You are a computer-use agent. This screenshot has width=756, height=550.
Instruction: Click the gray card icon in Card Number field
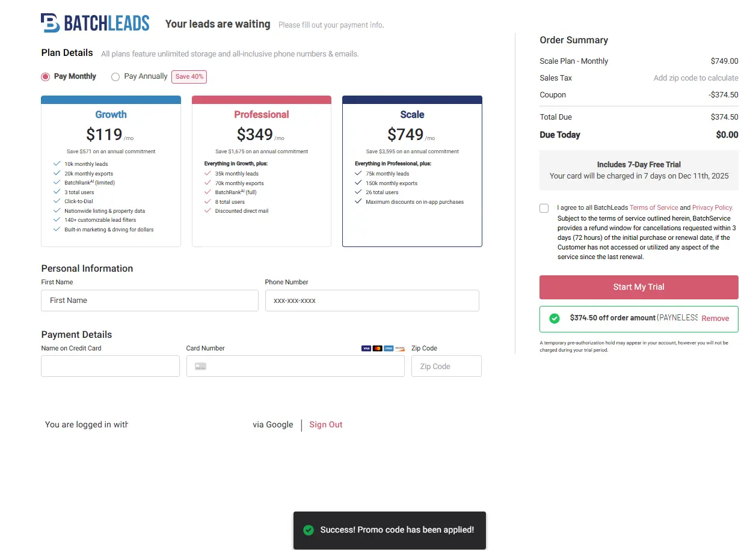pos(200,367)
